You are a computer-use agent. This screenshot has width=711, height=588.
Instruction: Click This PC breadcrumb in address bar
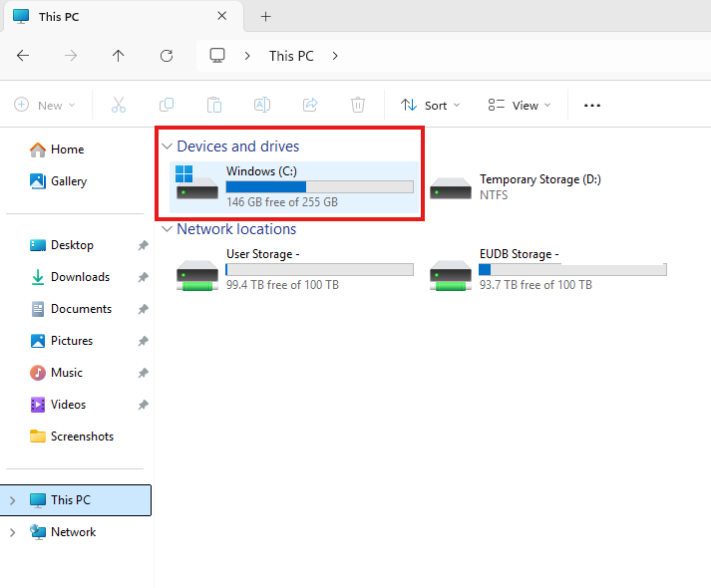pos(291,56)
